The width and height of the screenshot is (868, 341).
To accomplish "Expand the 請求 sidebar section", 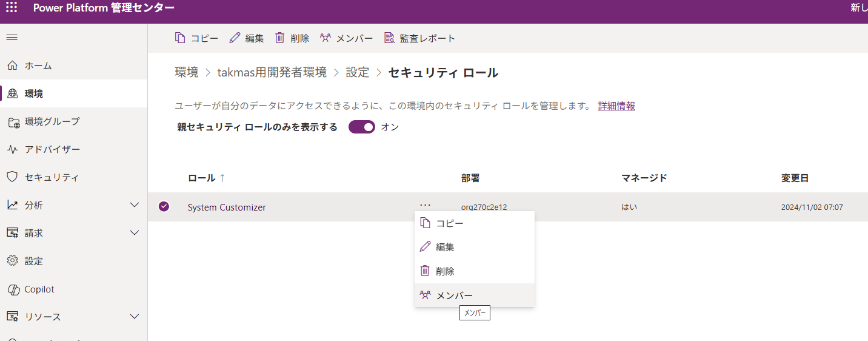I will 135,233.
